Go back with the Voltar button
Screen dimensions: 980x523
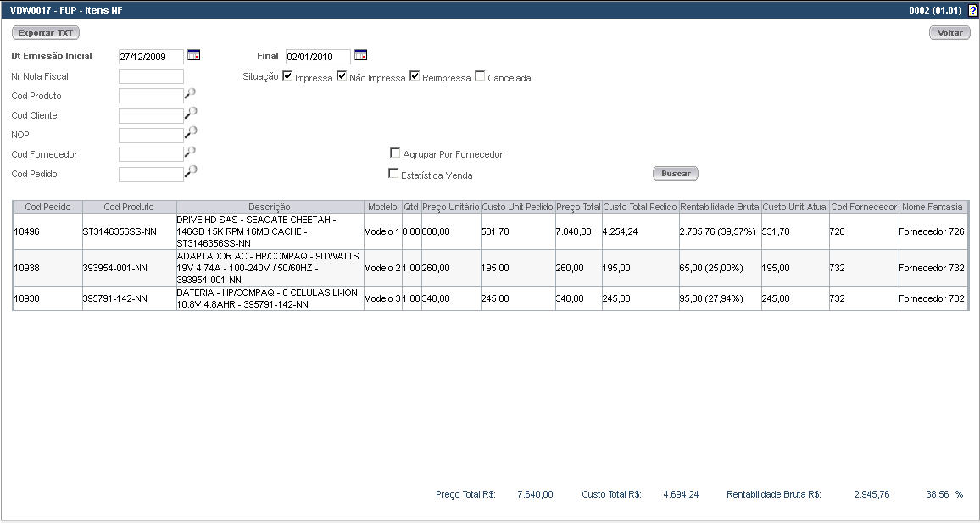pyautogui.click(x=949, y=33)
